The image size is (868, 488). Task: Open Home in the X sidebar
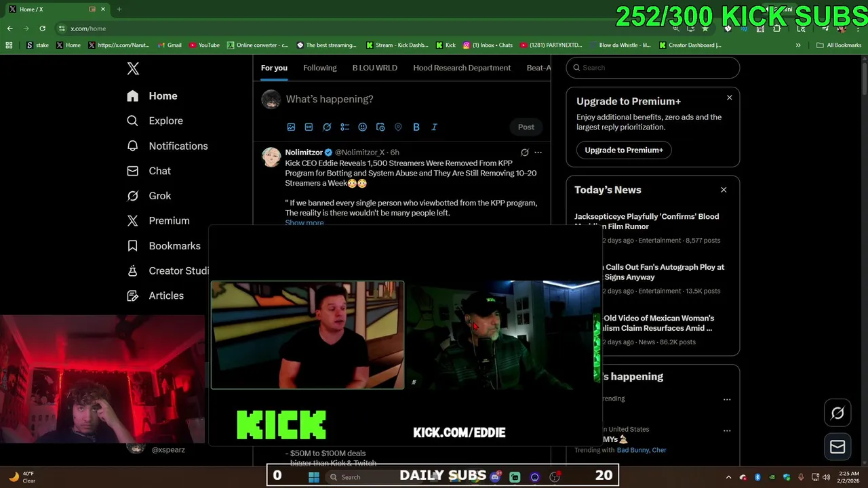[x=153, y=96]
